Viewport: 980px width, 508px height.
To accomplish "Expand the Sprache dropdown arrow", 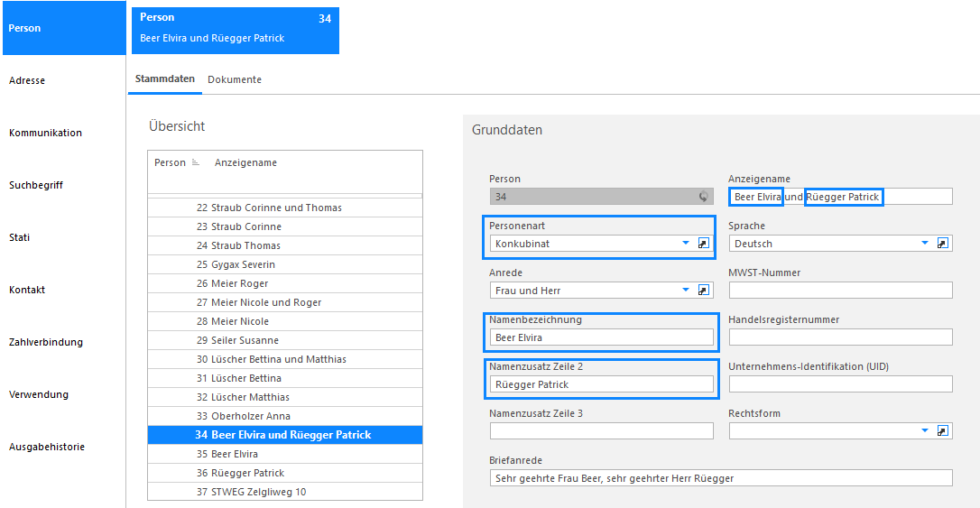I will point(925,243).
